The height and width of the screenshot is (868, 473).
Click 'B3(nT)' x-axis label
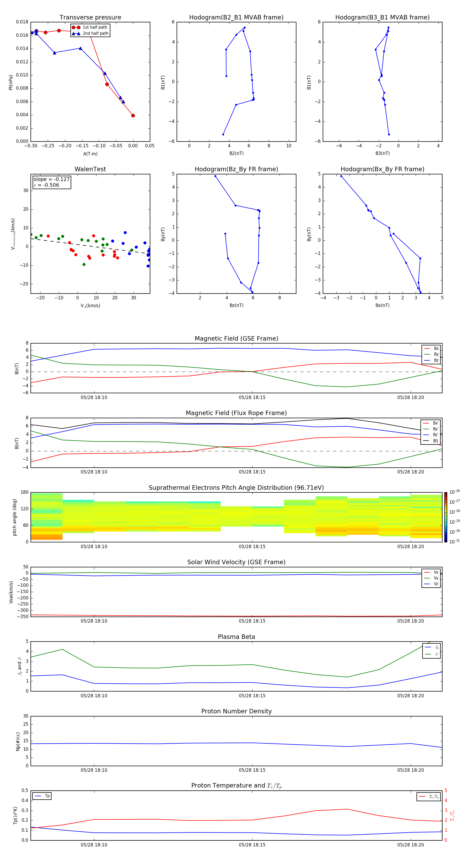[x=382, y=154]
